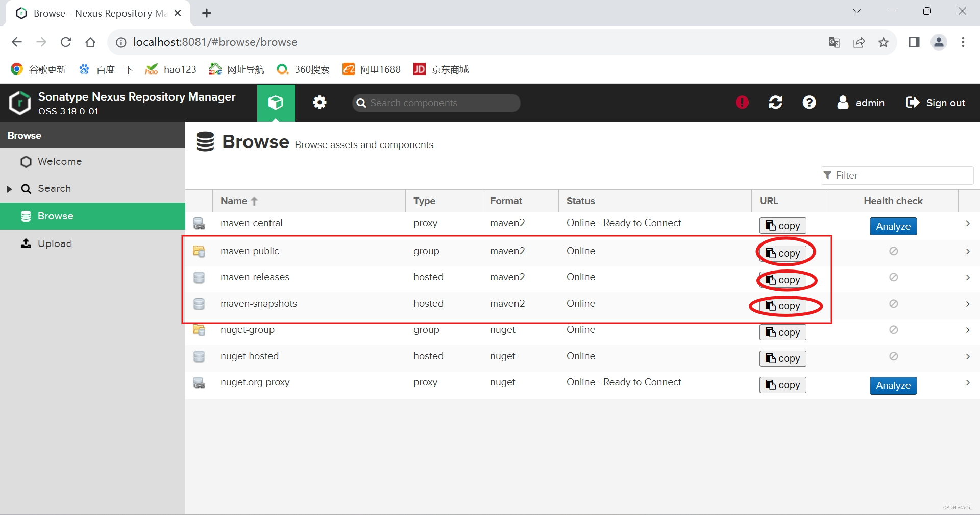Click the Nexus logo icon
The width and height of the screenshot is (980, 515).
20,103
